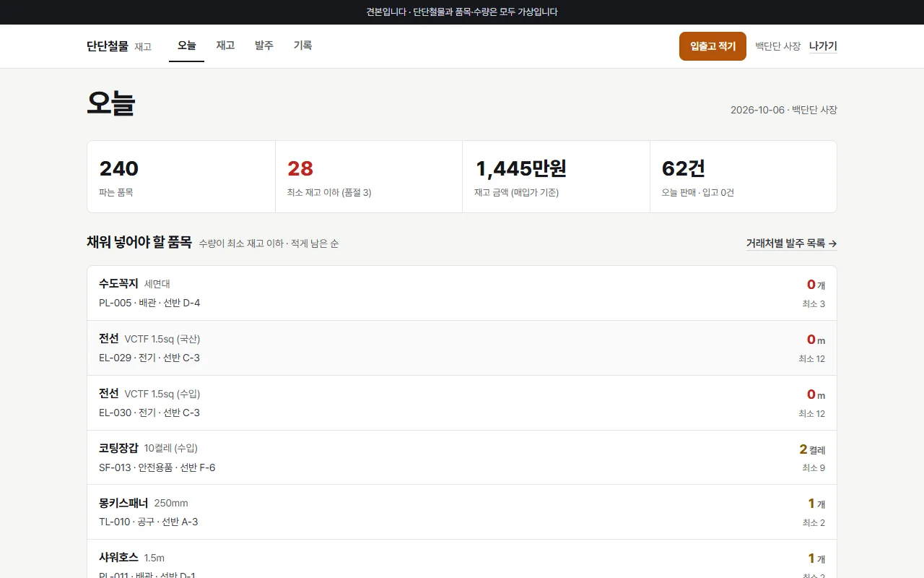
Task: Open the 샤워호스 1.5m item row
Action: tap(462, 559)
